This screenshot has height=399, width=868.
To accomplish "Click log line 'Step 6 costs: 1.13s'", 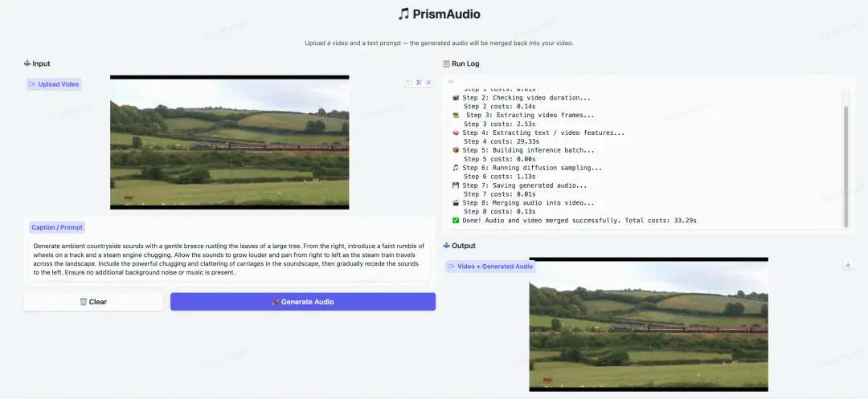I will click(x=500, y=177).
